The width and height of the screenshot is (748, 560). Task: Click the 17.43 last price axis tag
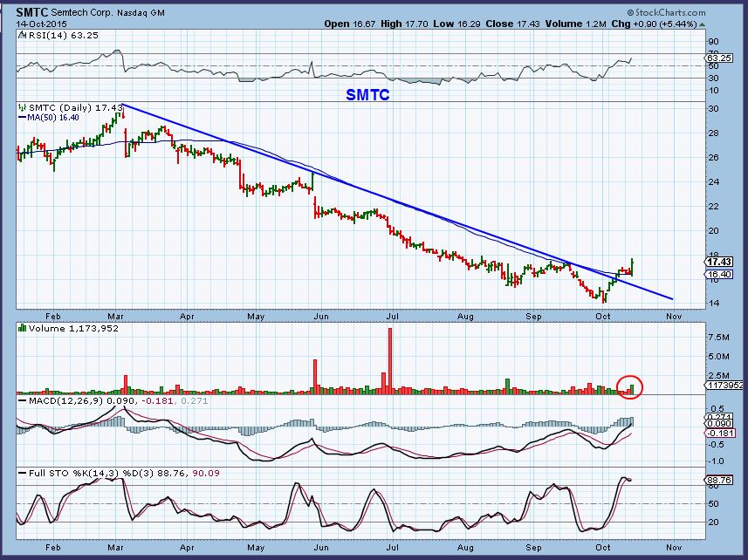pos(719,263)
